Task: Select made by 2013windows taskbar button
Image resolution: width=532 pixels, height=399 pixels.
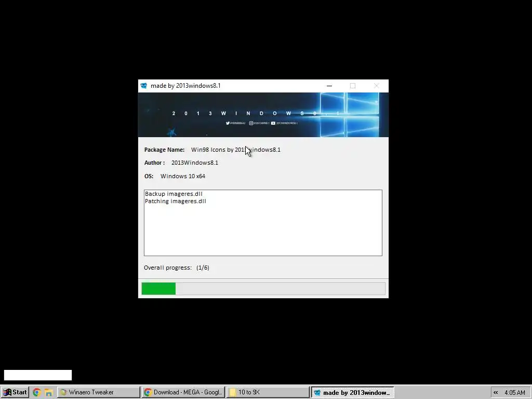Action: click(353, 393)
